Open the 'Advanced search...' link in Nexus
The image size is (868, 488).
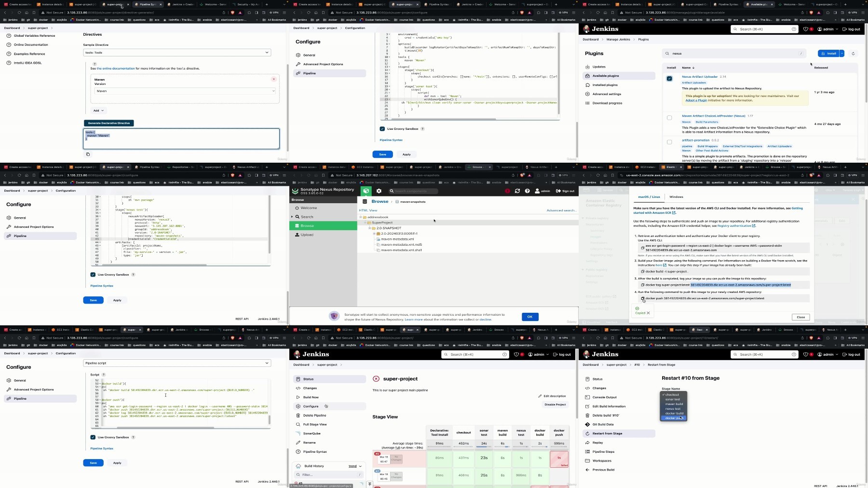point(561,210)
